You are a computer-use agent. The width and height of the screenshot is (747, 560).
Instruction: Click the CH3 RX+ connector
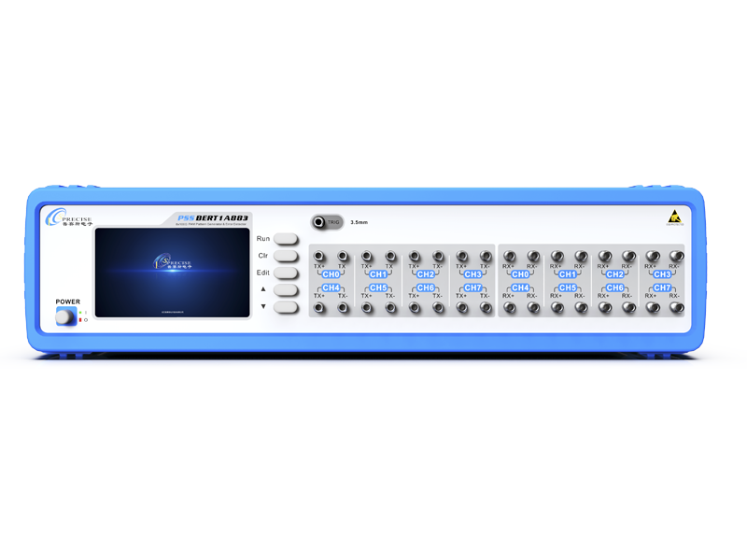click(x=653, y=256)
